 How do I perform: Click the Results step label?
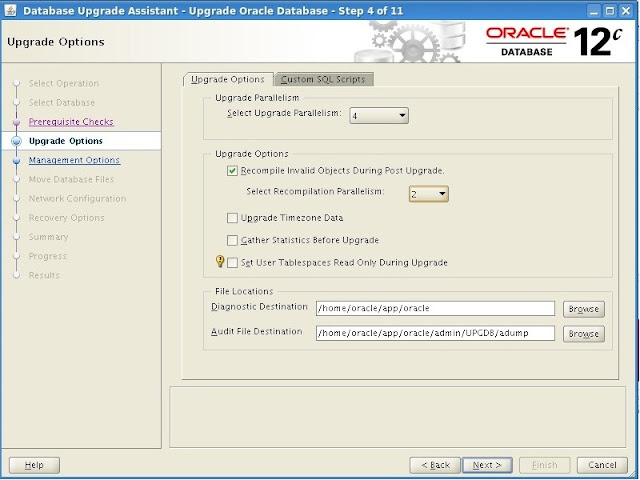pos(44,275)
